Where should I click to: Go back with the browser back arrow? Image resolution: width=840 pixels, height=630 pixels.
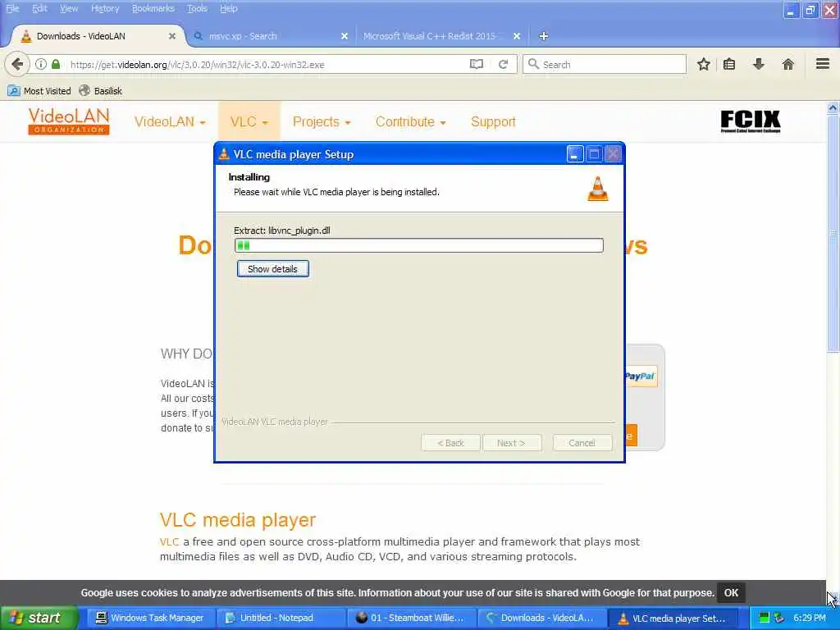[x=17, y=64]
